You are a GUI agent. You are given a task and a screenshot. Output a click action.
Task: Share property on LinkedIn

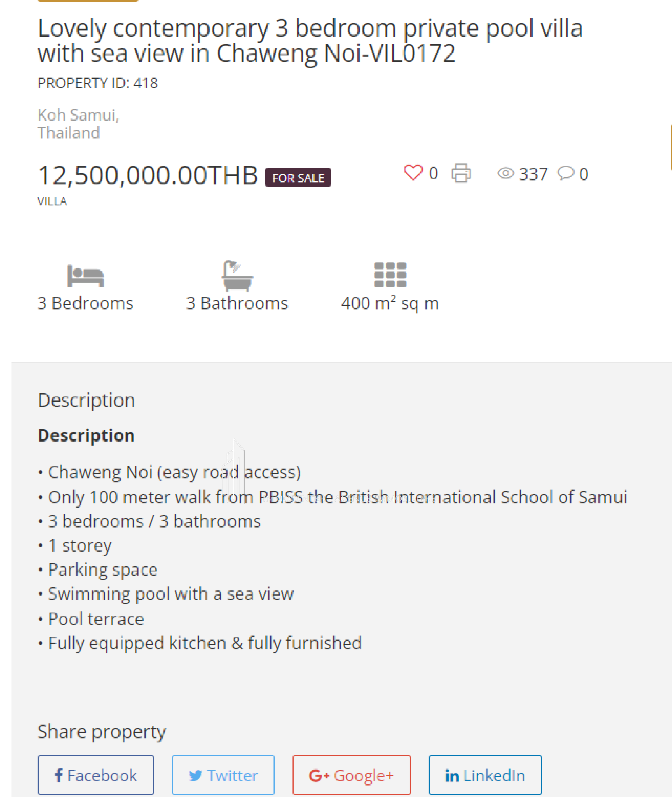click(485, 775)
